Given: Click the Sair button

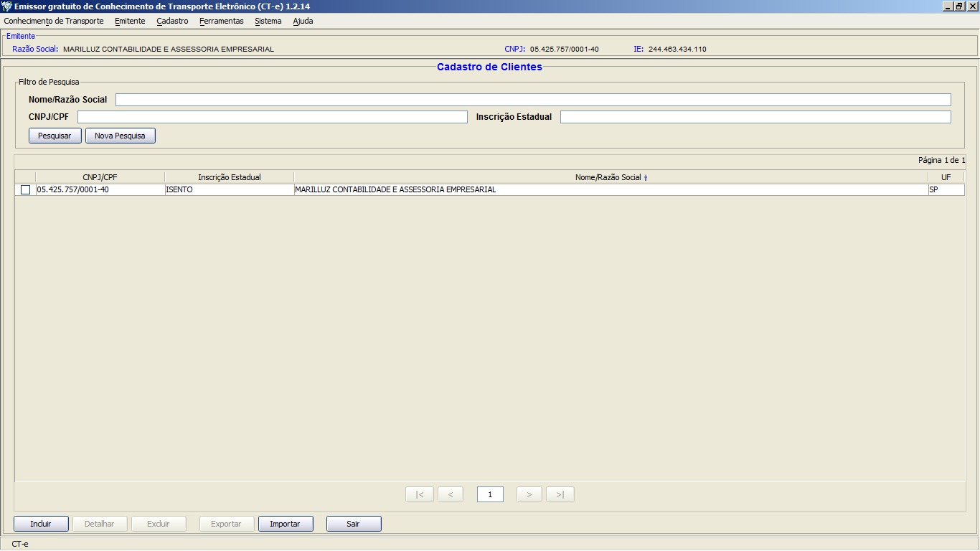Looking at the screenshot, I should [x=353, y=524].
